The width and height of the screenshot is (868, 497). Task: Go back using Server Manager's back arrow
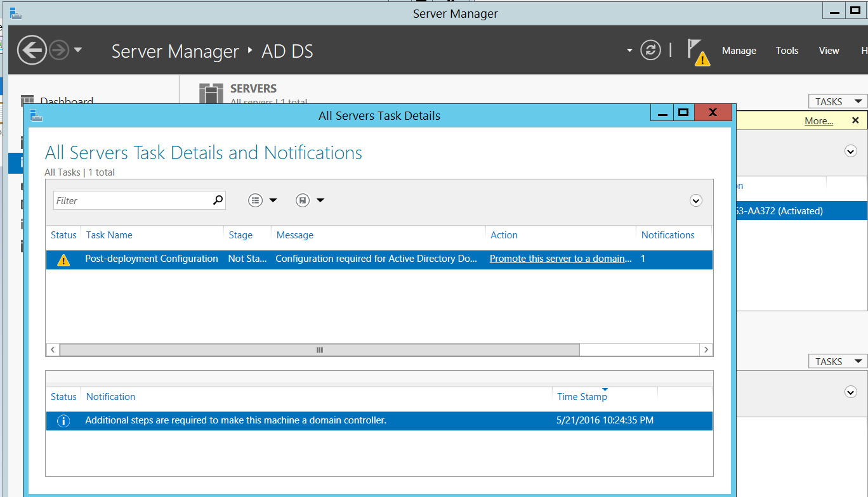coord(32,50)
